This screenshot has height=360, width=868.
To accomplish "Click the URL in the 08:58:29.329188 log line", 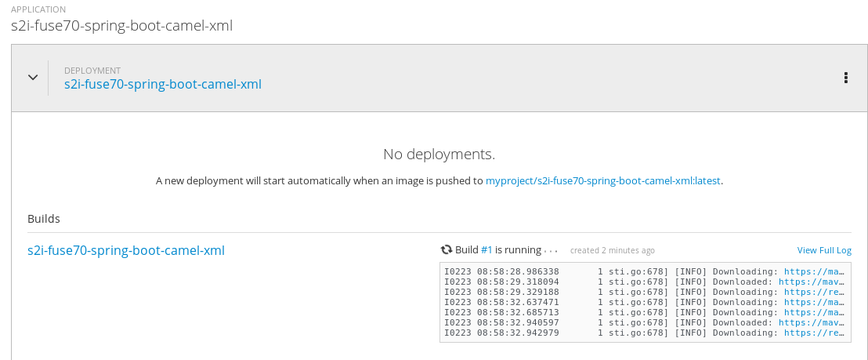I will (815, 292).
